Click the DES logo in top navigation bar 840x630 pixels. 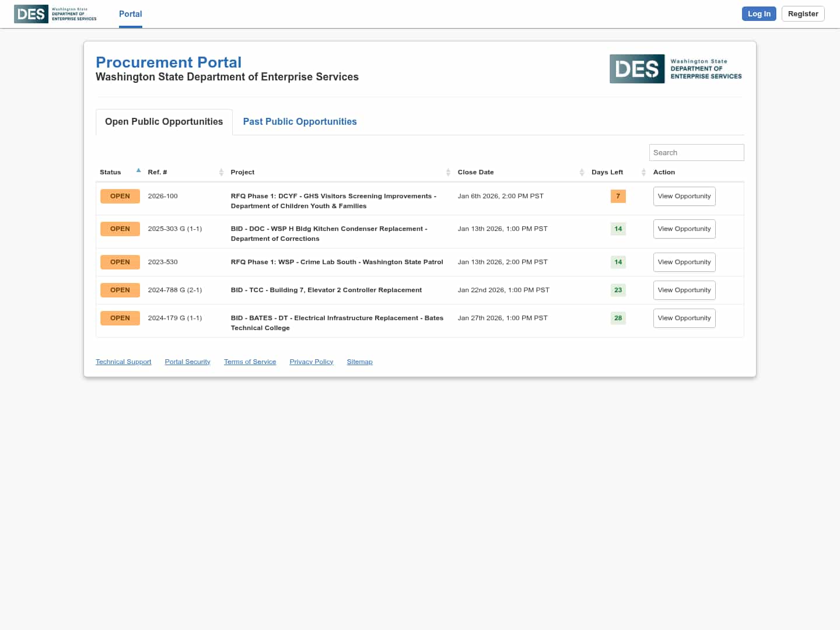[x=55, y=14]
